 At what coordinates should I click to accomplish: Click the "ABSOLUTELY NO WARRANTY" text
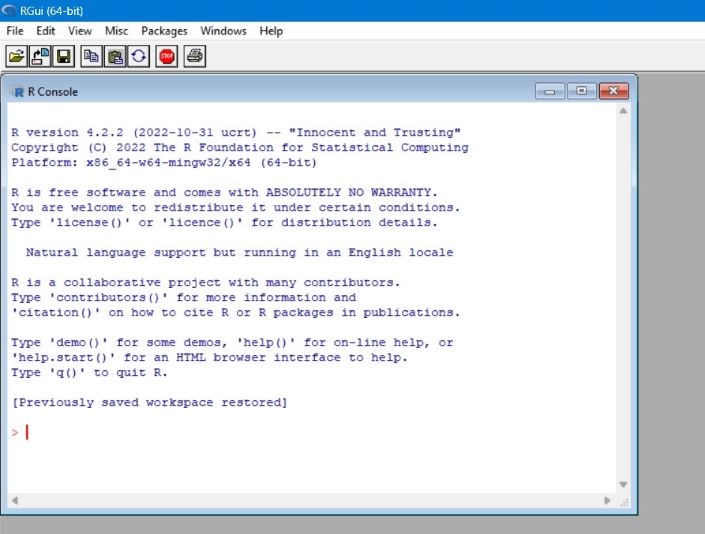pos(348,192)
